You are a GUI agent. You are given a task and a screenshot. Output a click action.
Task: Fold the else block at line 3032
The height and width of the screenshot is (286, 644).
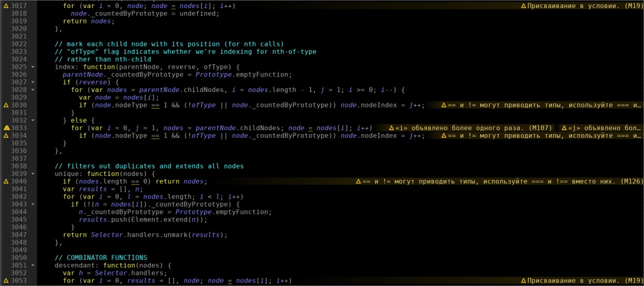(x=33, y=121)
